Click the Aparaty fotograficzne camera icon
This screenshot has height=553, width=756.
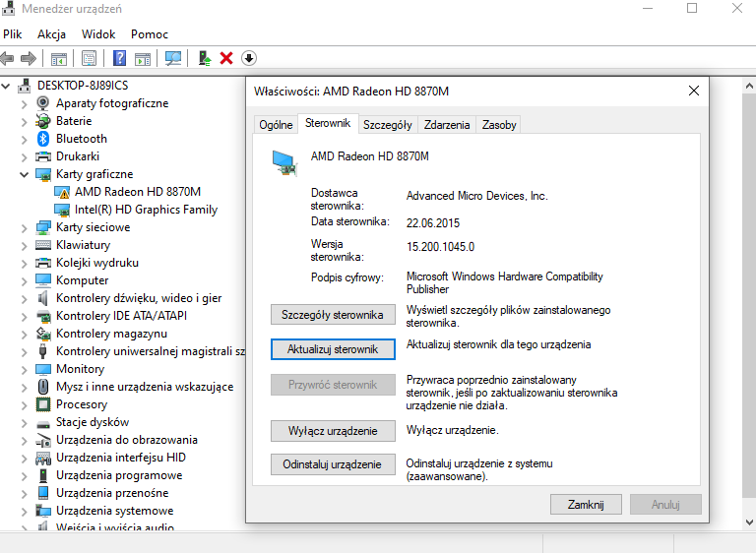pyautogui.click(x=43, y=103)
